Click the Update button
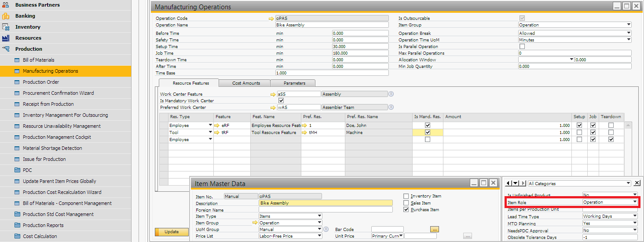Image resolution: width=644 pixels, height=242 pixels. [x=172, y=232]
